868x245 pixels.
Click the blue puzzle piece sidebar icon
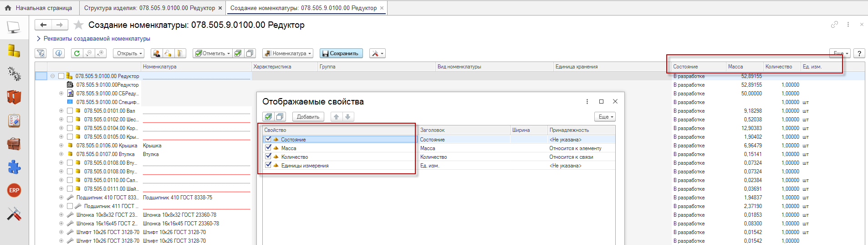(x=14, y=167)
